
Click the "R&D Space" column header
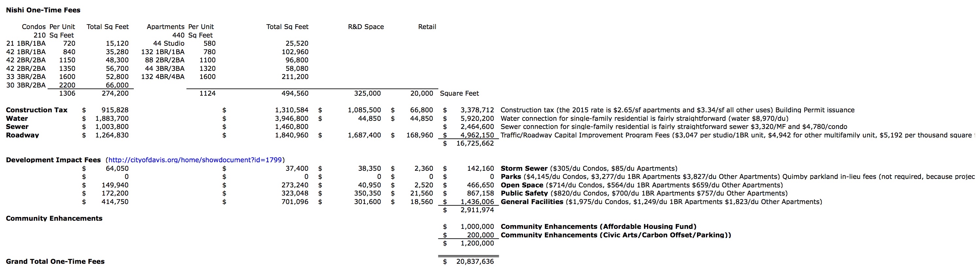click(366, 27)
